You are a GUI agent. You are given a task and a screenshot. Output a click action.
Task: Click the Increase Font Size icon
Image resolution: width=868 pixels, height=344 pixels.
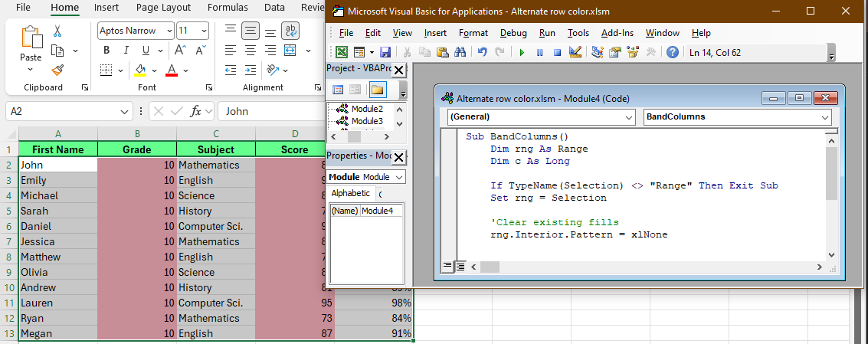coord(180,51)
